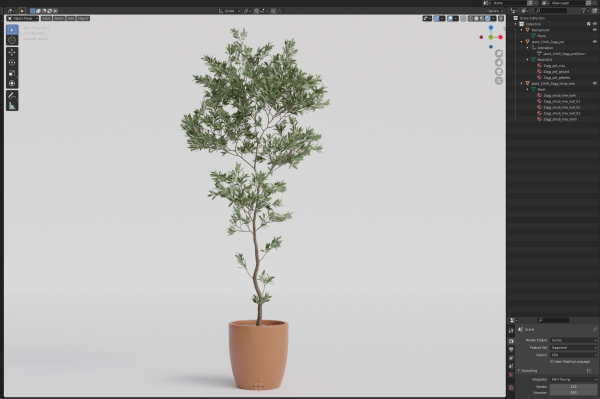Open the Output properties tab
Screen dimensions: 600x399
pyautogui.click(x=511, y=349)
